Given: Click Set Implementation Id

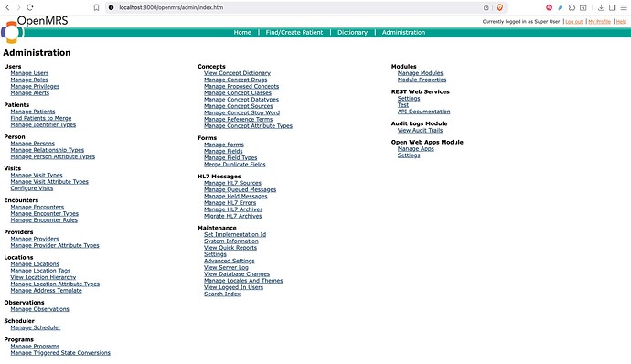Looking at the screenshot, I should coord(235,234).
